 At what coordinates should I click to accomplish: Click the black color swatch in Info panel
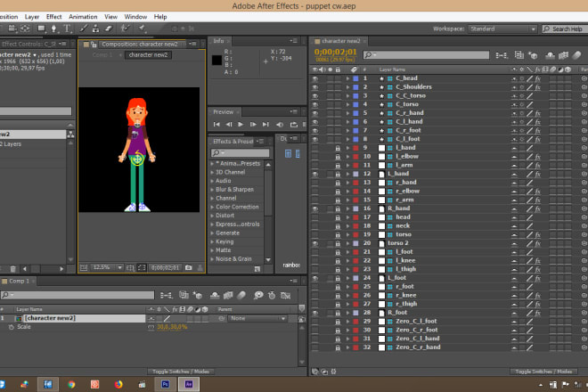pos(216,60)
